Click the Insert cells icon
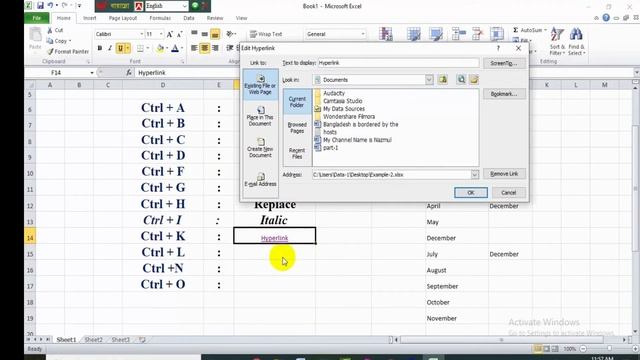Image resolution: width=640 pixels, height=360 pixels. tap(459, 34)
